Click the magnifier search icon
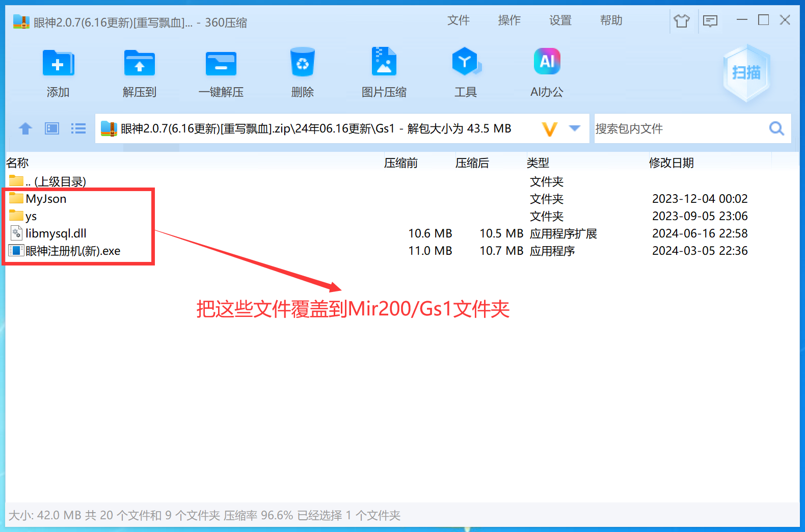 pos(776,128)
